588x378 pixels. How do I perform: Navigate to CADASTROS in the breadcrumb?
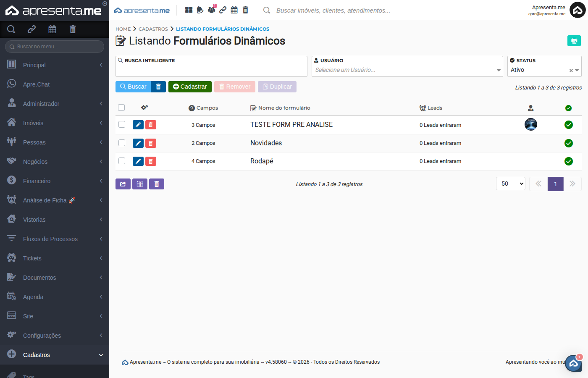pos(153,29)
